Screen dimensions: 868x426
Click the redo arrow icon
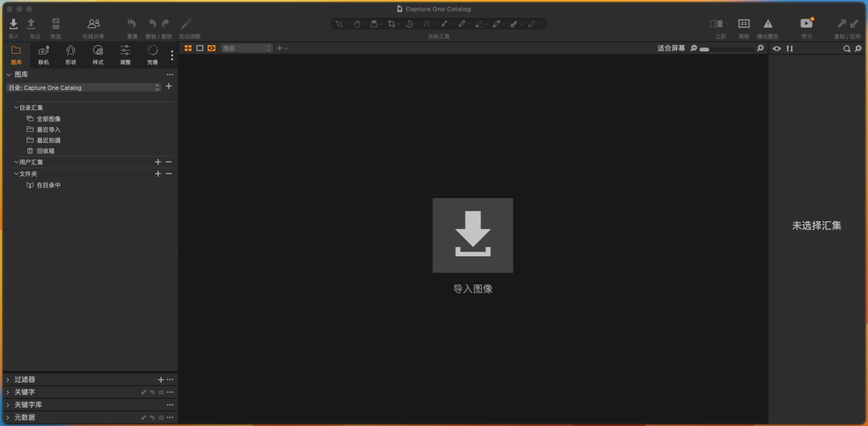pos(166,24)
